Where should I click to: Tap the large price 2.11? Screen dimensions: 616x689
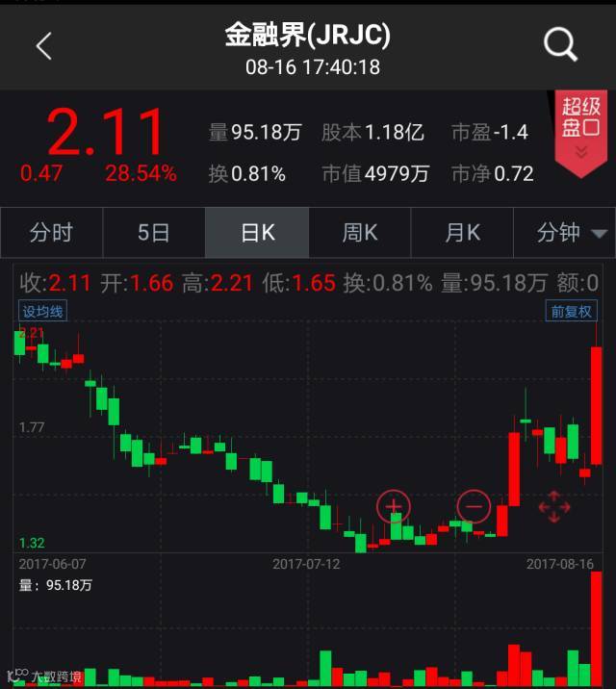coord(106,132)
